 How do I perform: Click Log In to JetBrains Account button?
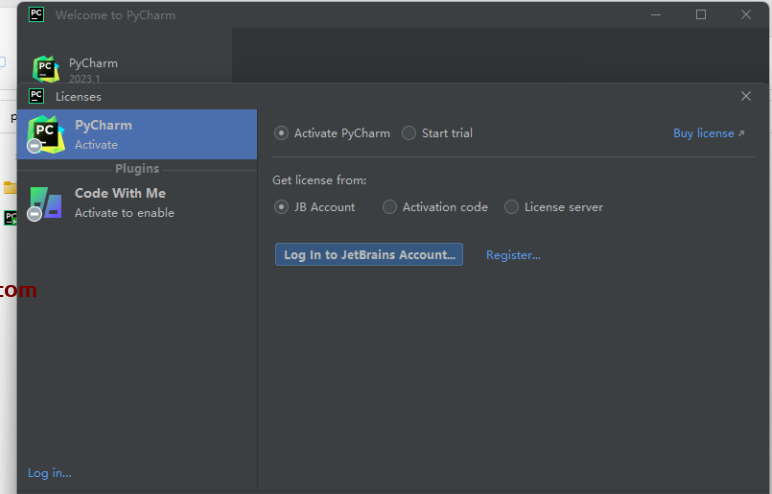pyautogui.click(x=369, y=255)
